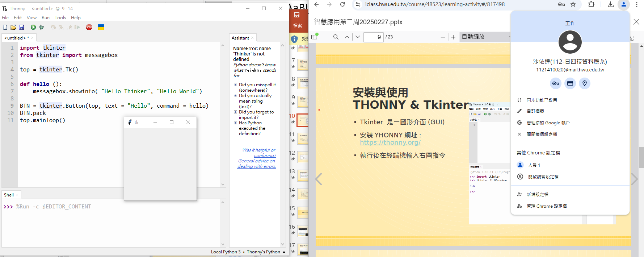Open the Tools menu in Thonny
This screenshot has width=644, height=257.
point(60,18)
